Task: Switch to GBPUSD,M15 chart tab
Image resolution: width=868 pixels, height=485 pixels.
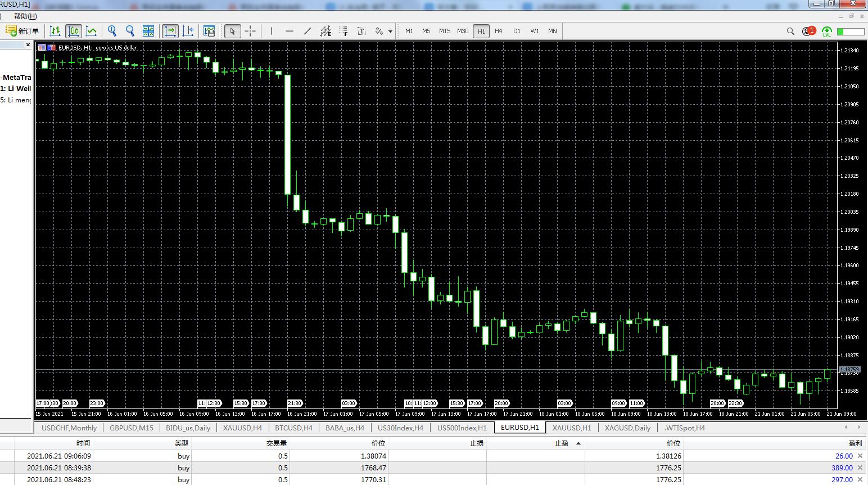Action: [132, 428]
